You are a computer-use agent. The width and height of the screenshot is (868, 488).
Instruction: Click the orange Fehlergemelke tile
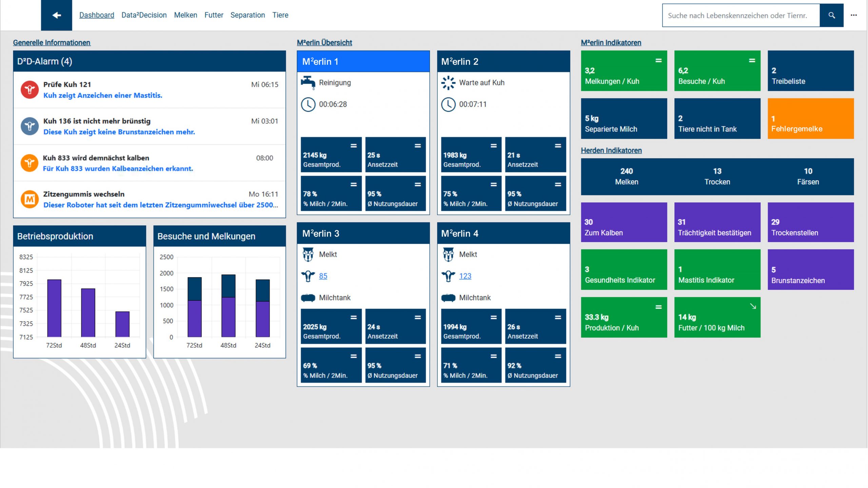coord(810,119)
